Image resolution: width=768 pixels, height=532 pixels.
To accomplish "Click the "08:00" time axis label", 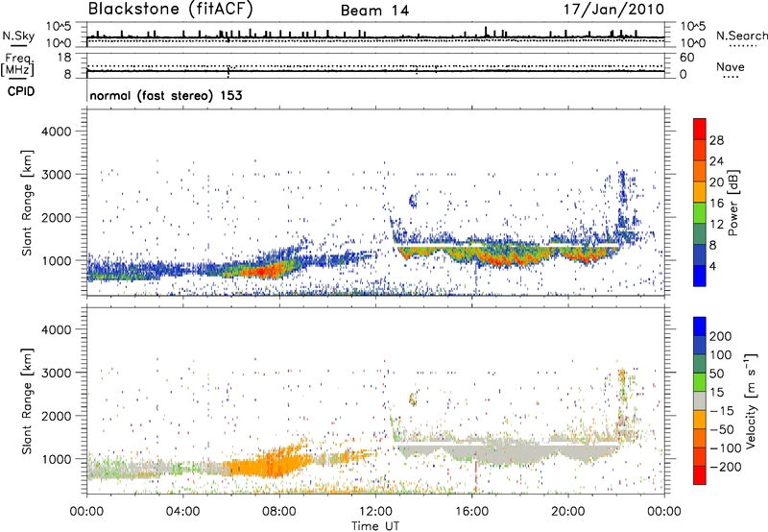I will tap(279, 512).
